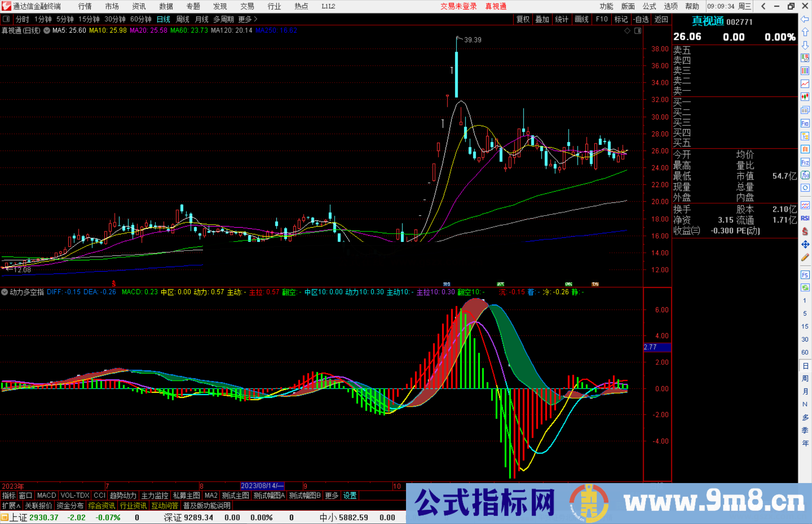Click the 2023/08/14 date marker on timeline
The image size is (812, 524).
click(x=262, y=486)
